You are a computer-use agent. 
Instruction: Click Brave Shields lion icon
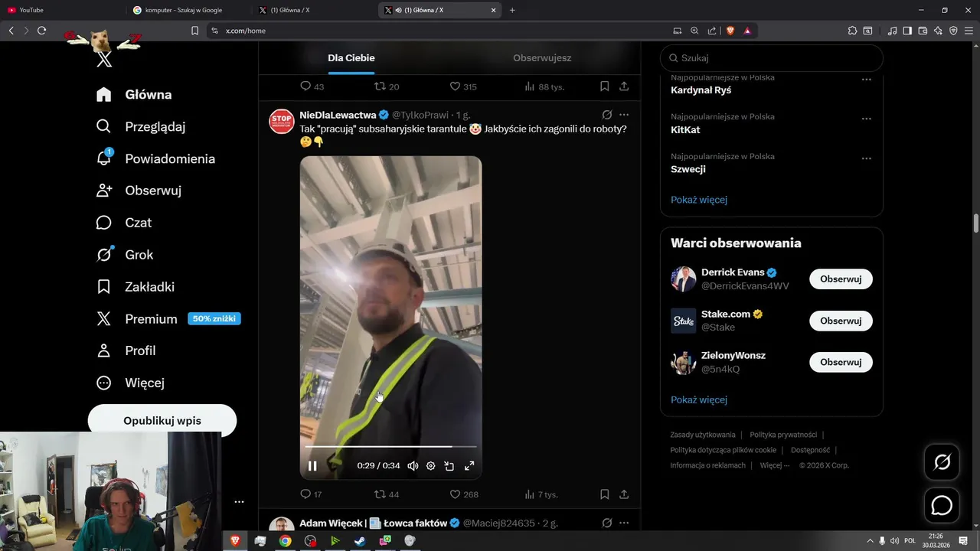point(730,31)
